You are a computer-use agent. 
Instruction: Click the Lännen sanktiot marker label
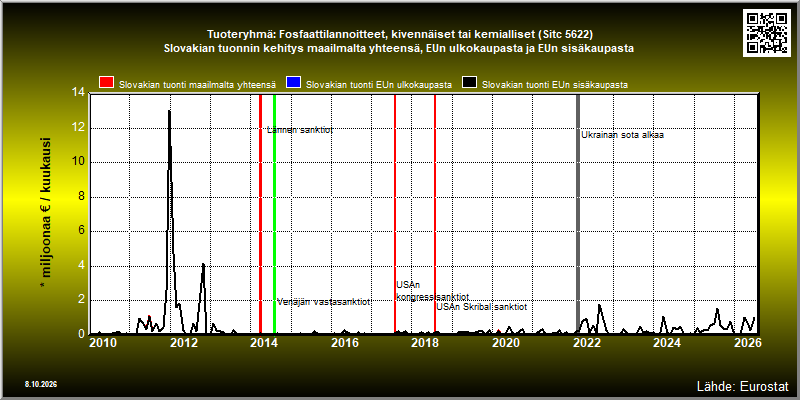point(300,130)
